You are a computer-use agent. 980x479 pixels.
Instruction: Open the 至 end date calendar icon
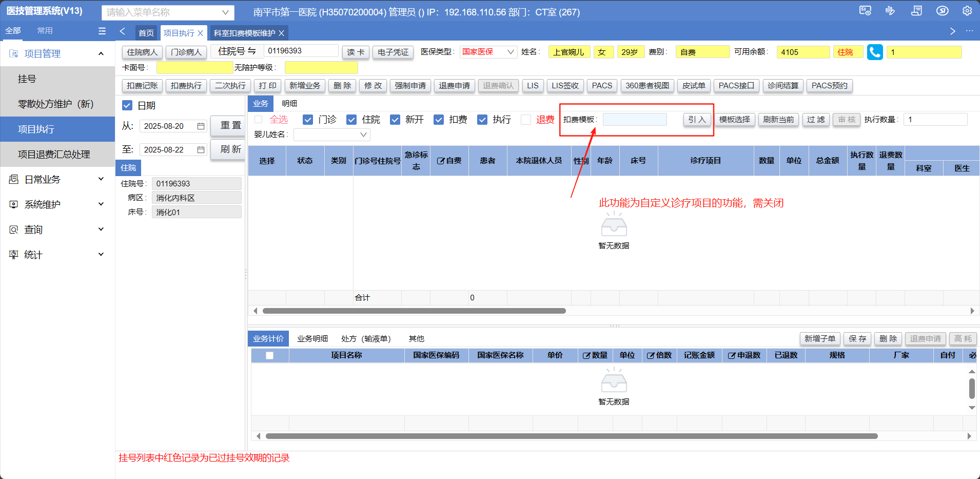(x=201, y=149)
